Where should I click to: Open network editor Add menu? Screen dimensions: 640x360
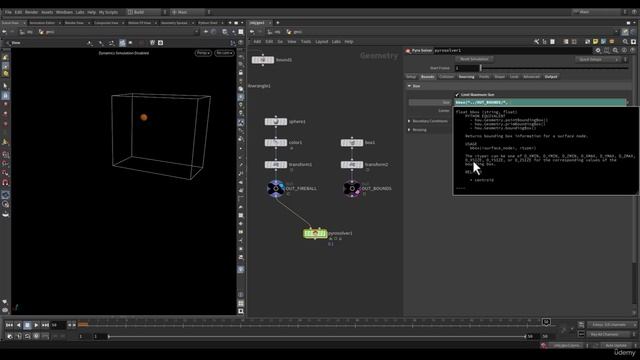point(257,42)
